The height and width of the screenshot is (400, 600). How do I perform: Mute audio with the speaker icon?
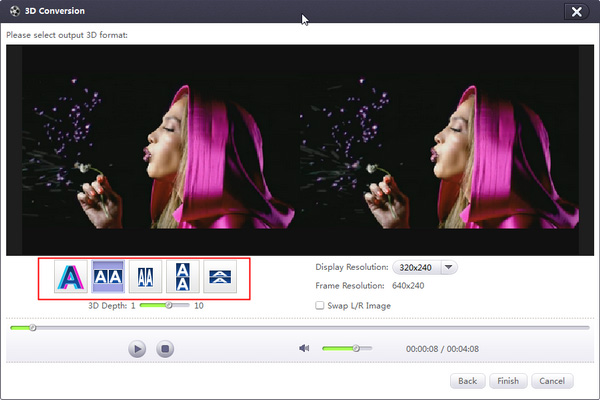pyautogui.click(x=304, y=348)
